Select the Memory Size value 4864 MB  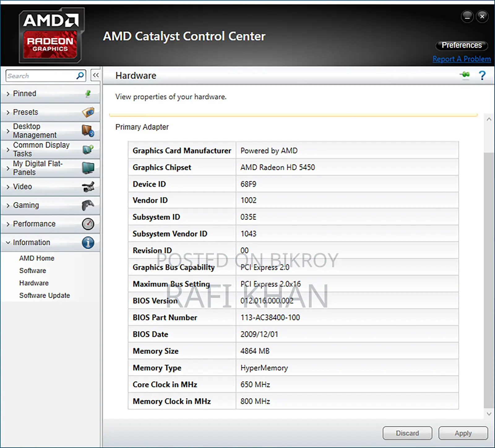[x=255, y=351]
